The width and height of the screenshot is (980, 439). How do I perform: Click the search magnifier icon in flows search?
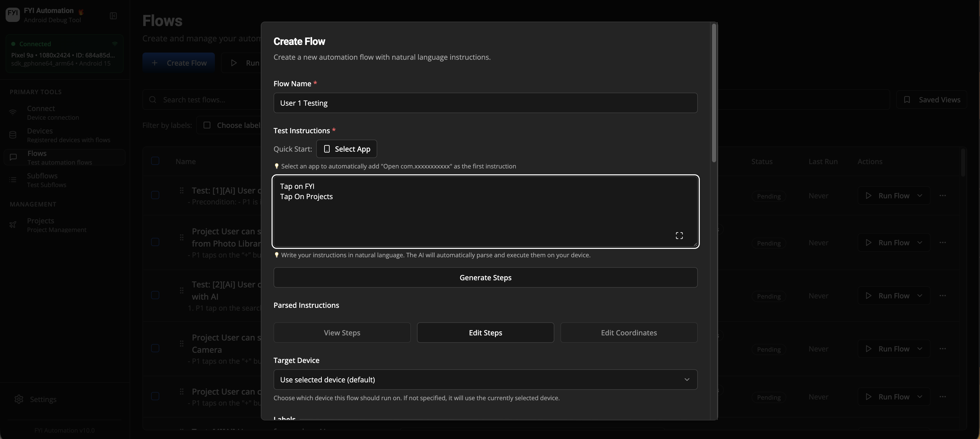point(153,100)
